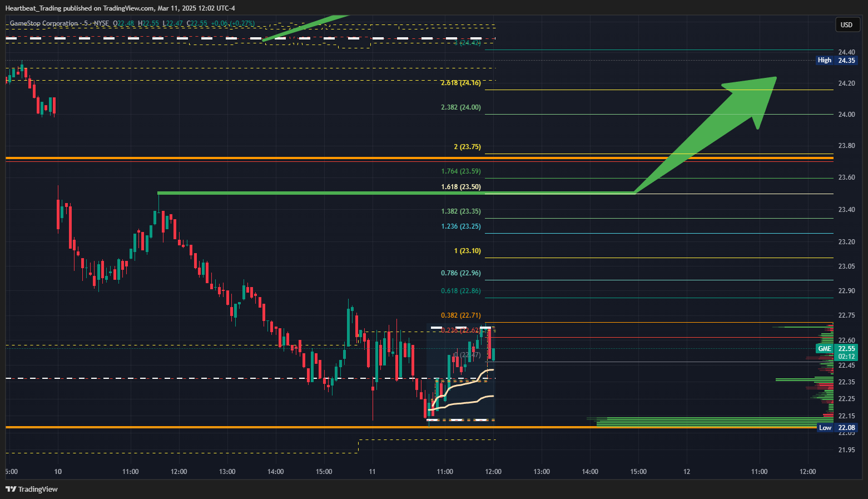This screenshot has height=499, width=868.
Task: Select the 2.618 (24.16) Fibonacci label
Action: tap(461, 83)
